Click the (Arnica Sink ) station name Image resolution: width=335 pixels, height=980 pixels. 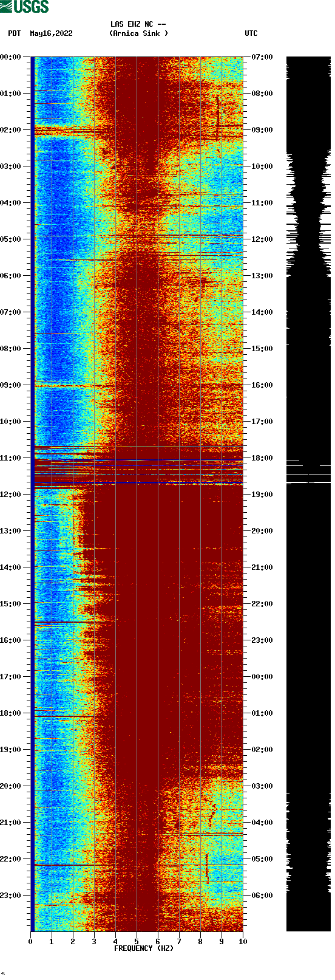138,33
